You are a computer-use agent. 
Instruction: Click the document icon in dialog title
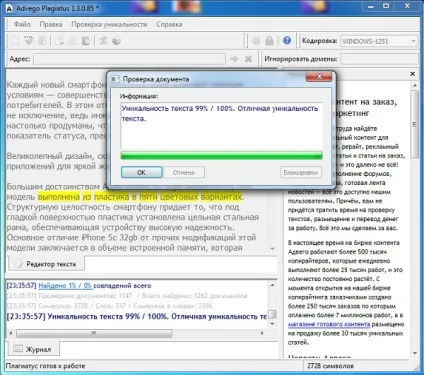115,79
